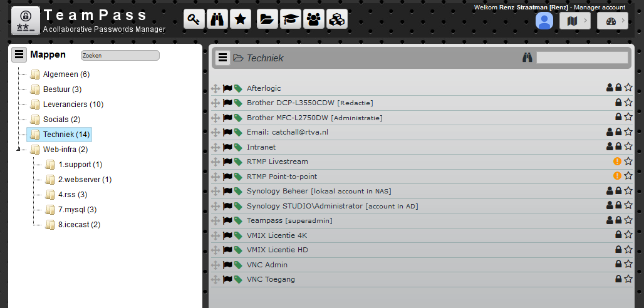Click the move handle icon for VNC Toegang

[x=216, y=280]
